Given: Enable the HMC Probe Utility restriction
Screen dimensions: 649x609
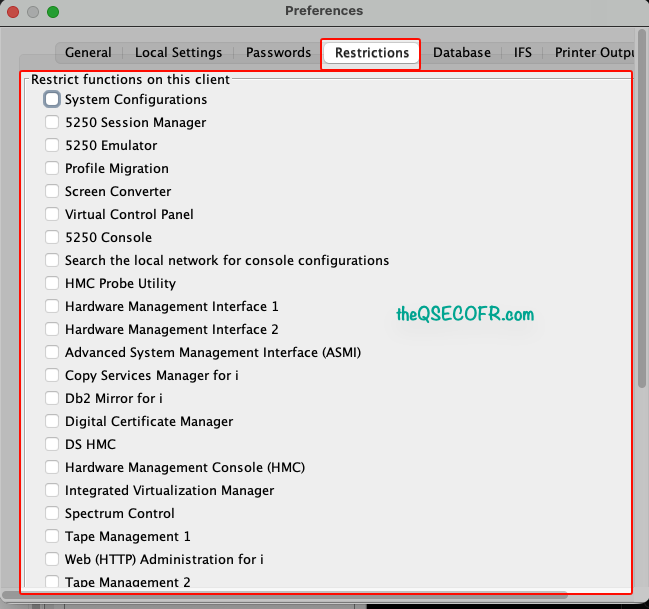Looking at the screenshot, I should 52,283.
